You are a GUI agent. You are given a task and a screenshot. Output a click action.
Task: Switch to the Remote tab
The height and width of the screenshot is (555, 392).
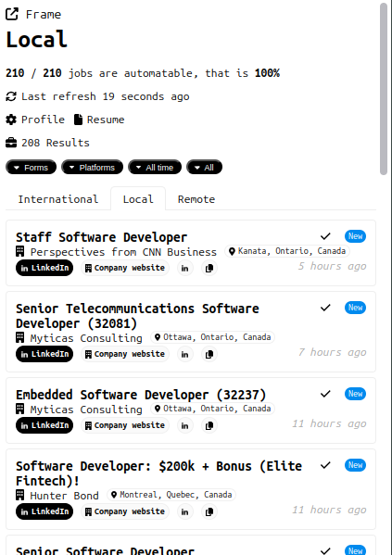coord(196,199)
